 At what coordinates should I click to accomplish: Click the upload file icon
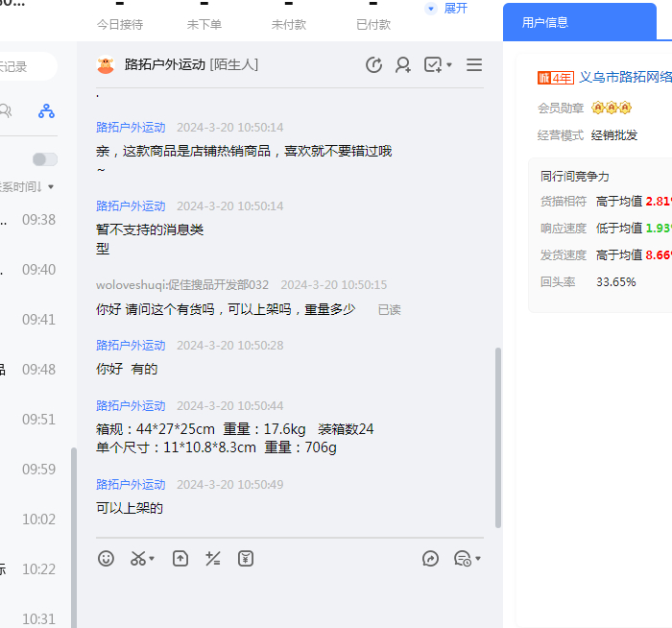coord(180,559)
